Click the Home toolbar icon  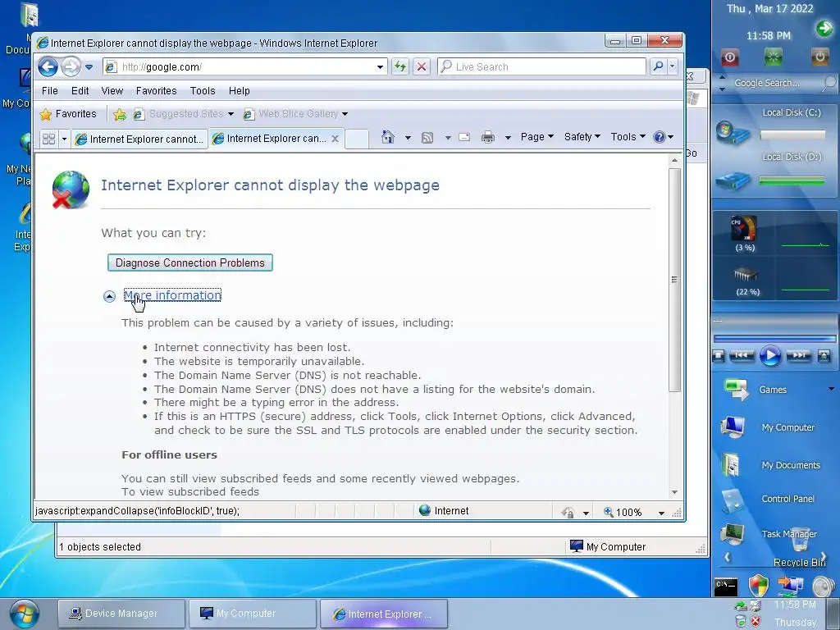388,137
